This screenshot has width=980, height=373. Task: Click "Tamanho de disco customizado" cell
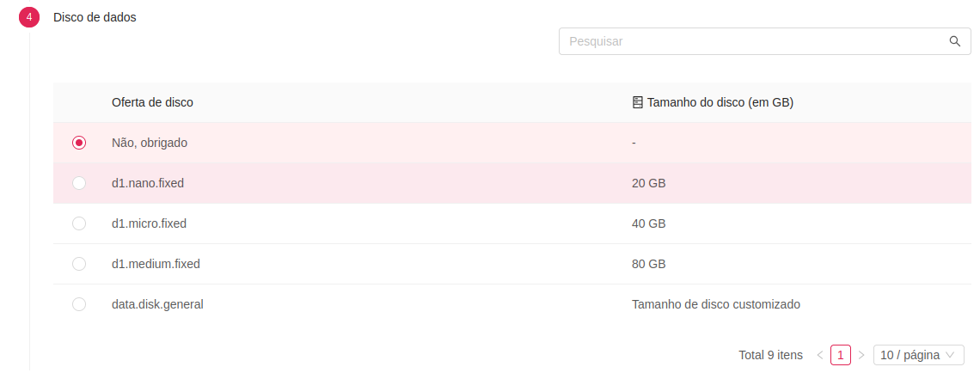pyautogui.click(x=716, y=304)
